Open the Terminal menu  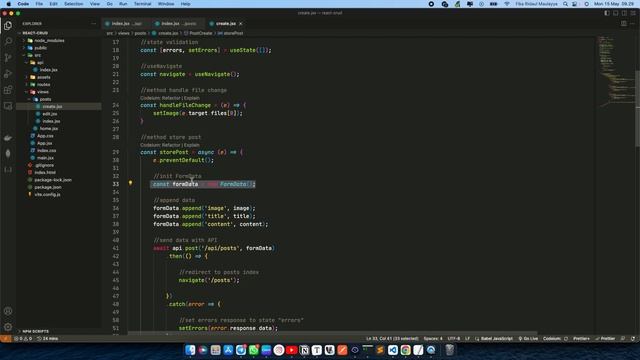pyautogui.click(x=142, y=4)
